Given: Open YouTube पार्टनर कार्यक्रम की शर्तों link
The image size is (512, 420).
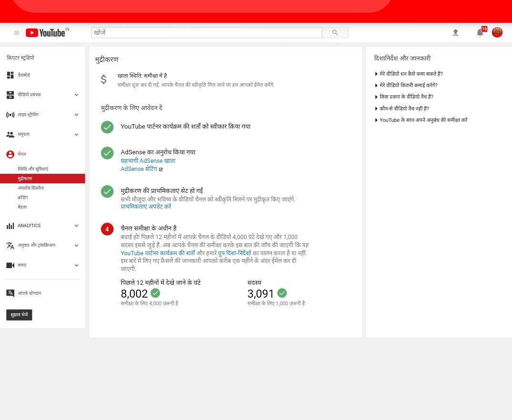Looking at the screenshot, I should coord(158,253).
